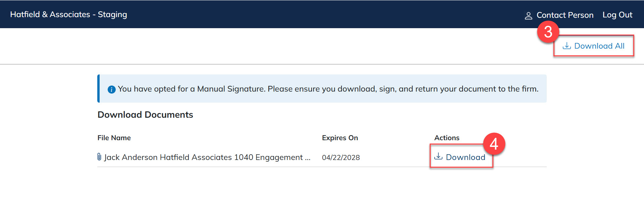
Task: Log out of the portal
Action: [x=617, y=15]
